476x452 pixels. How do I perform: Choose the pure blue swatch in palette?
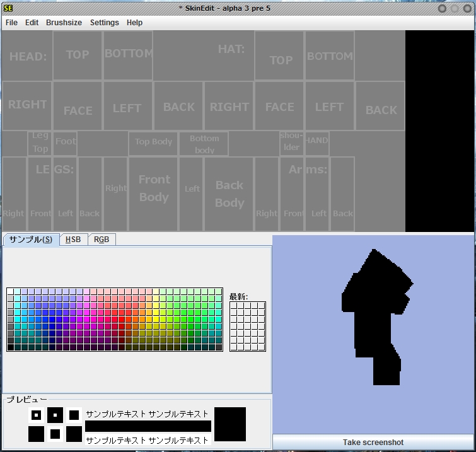[x=52, y=320]
